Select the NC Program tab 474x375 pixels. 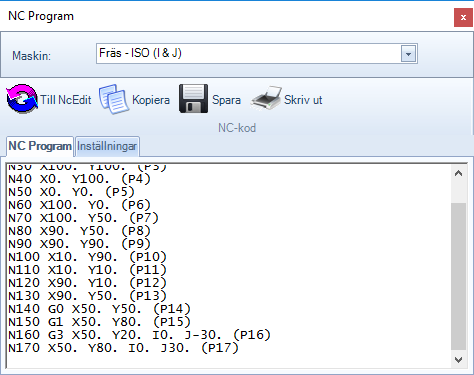point(40,146)
